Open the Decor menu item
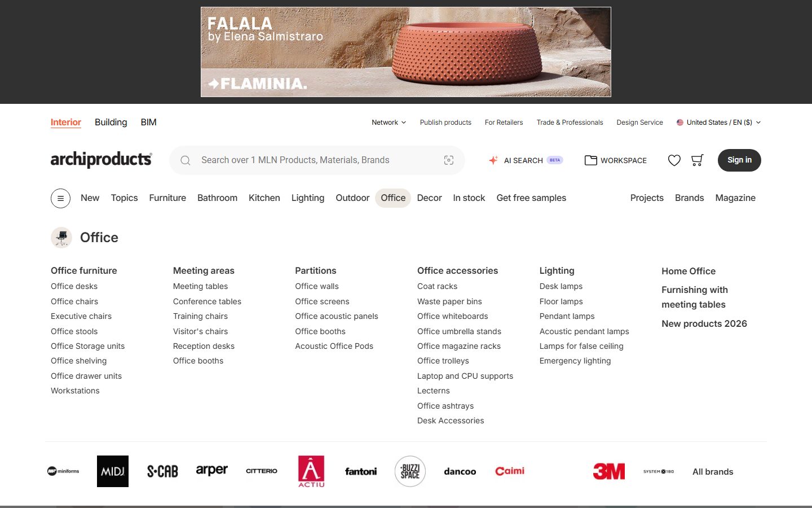This screenshot has width=812, height=508. click(429, 198)
